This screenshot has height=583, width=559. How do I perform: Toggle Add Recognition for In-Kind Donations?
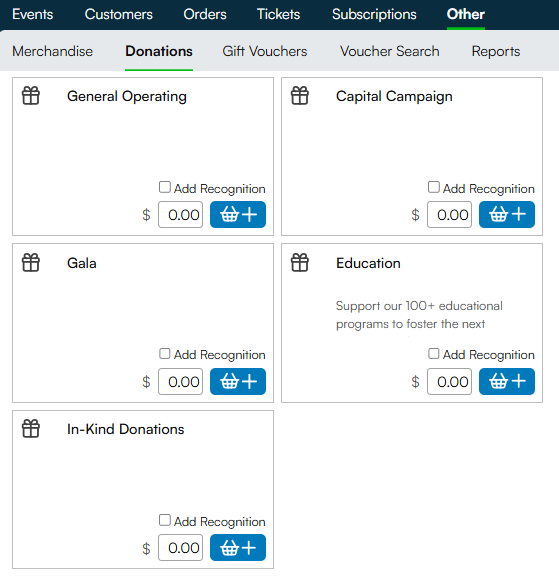point(164,520)
